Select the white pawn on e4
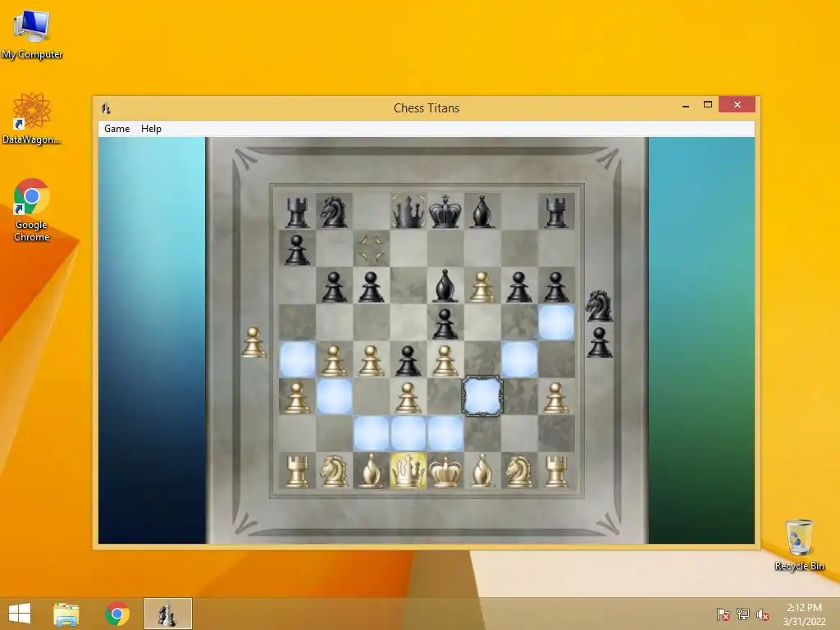This screenshot has height=630, width=840. (x=445, y=361)
